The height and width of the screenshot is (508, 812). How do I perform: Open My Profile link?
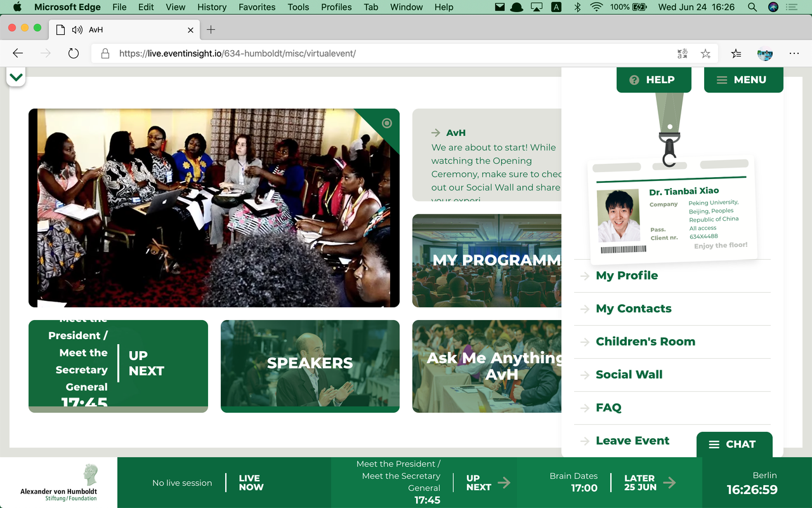pos(627,276)
